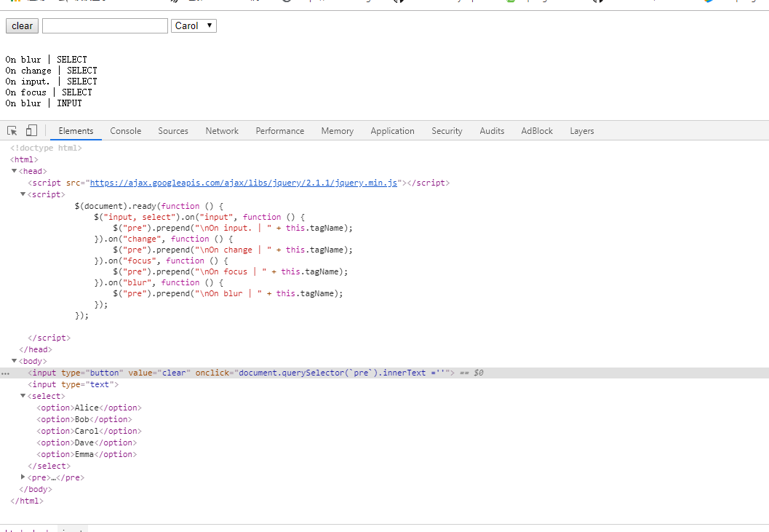Expand the pre element node
The height and width of the screenshot is (532, 769).
(23, 477)
